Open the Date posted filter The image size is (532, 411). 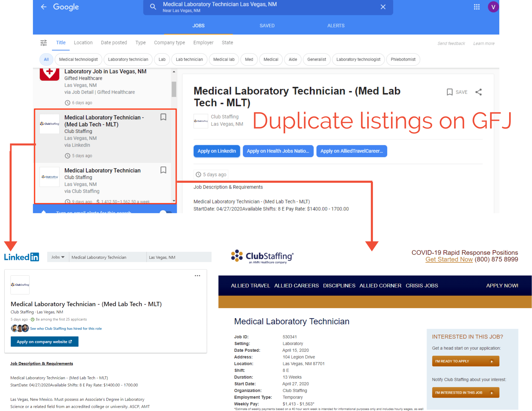point(114,43)
